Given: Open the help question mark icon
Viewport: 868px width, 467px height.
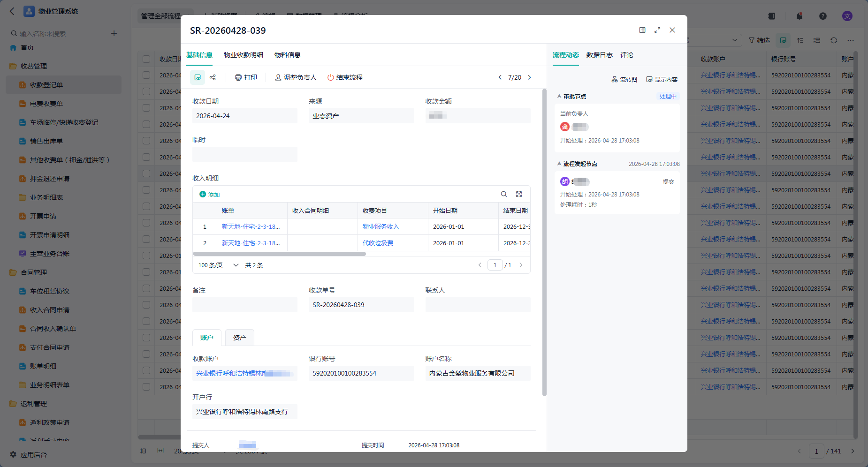Looking at the screenshot, I should (x=823, y=16).
